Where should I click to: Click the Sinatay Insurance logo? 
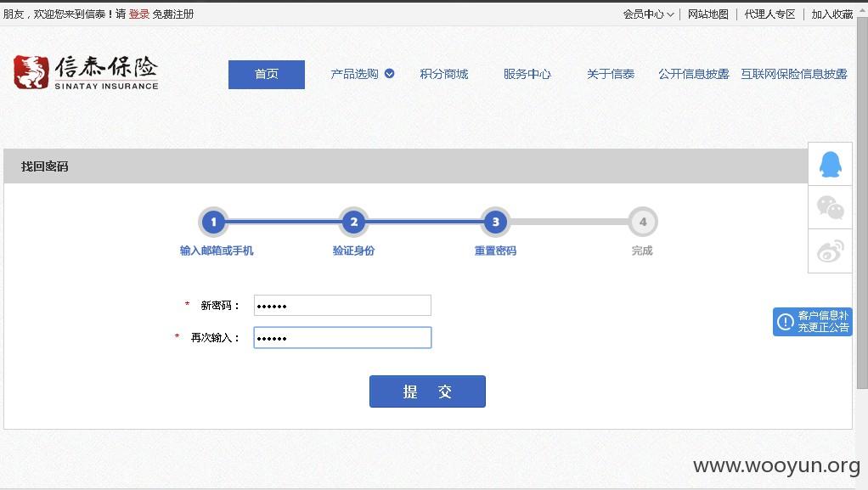[86, 72]
